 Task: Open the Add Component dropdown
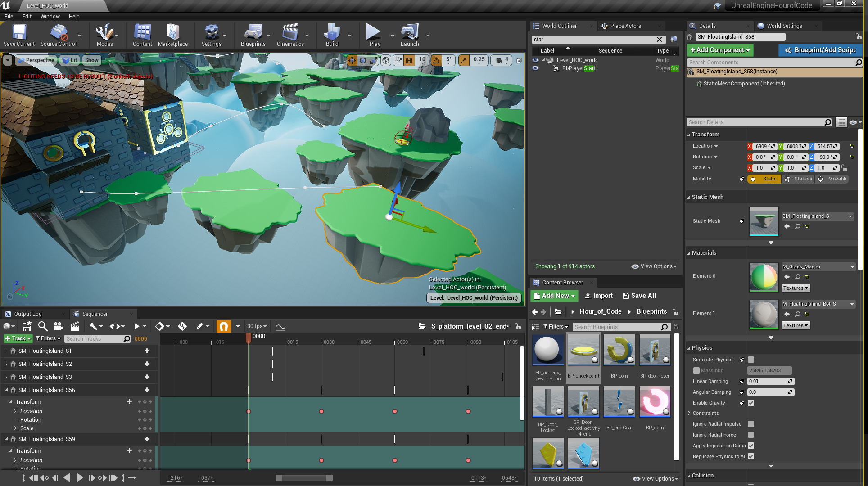(720, 50)
